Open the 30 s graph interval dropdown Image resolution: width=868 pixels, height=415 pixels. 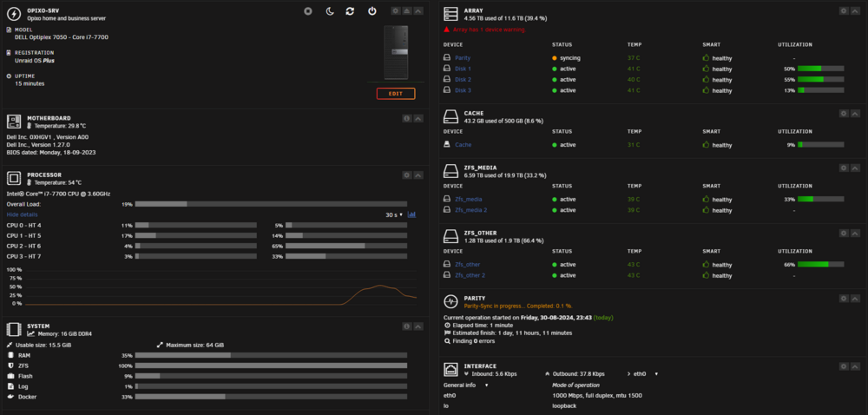(394, 214)
